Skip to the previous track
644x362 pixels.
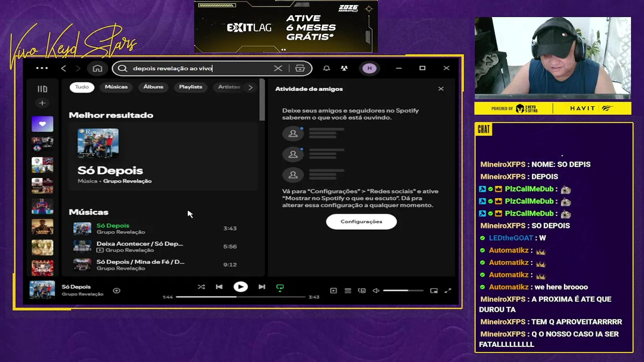pyautogui.click(x=219, y=287)
